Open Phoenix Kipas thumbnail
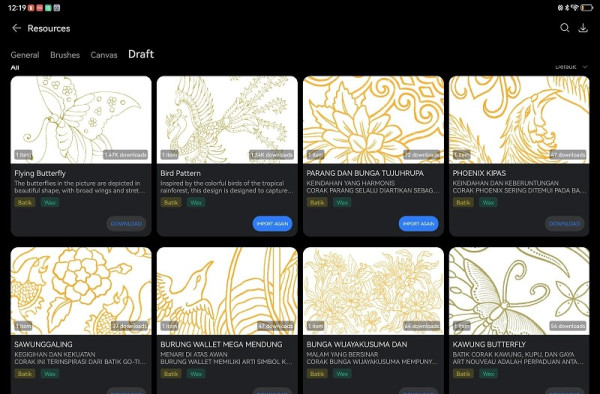600x394 pixels. click(x=519, y=120)
